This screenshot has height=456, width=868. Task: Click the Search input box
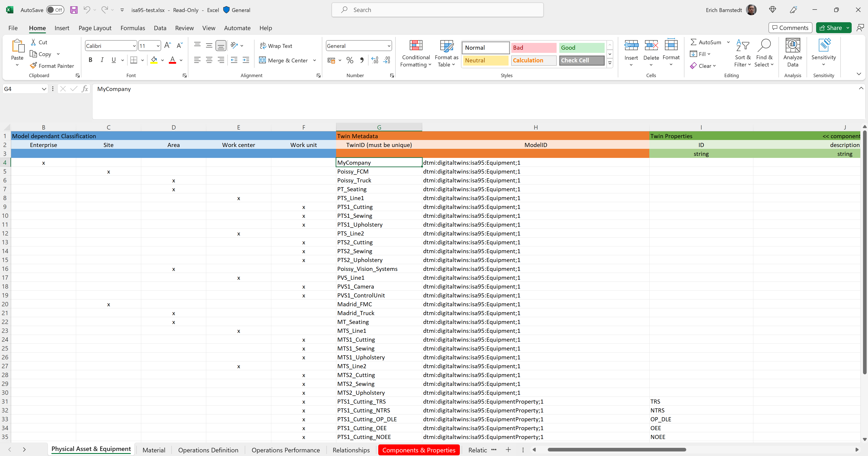point(437,10)
